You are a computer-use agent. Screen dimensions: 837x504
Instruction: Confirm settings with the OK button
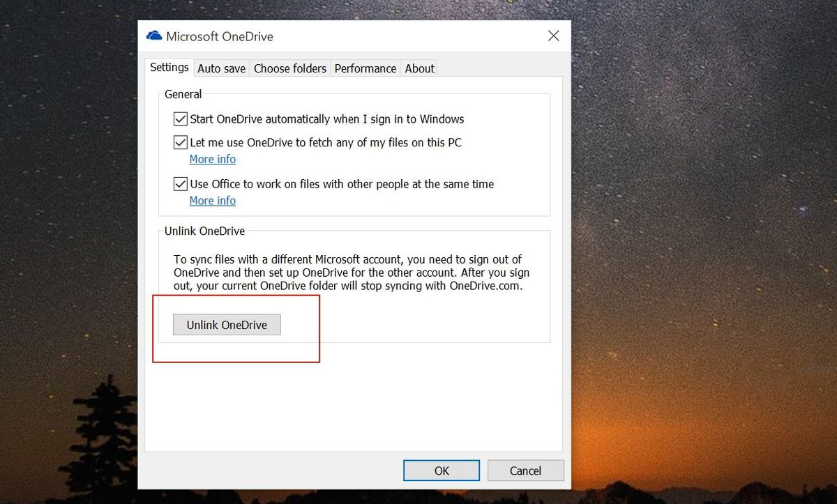(x=441, y=470)
